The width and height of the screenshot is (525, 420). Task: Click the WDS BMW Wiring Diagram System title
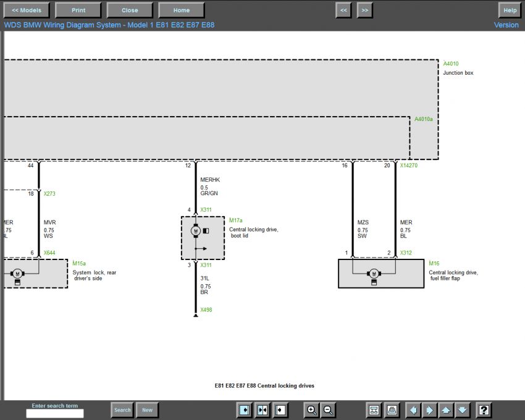(109, 25)
